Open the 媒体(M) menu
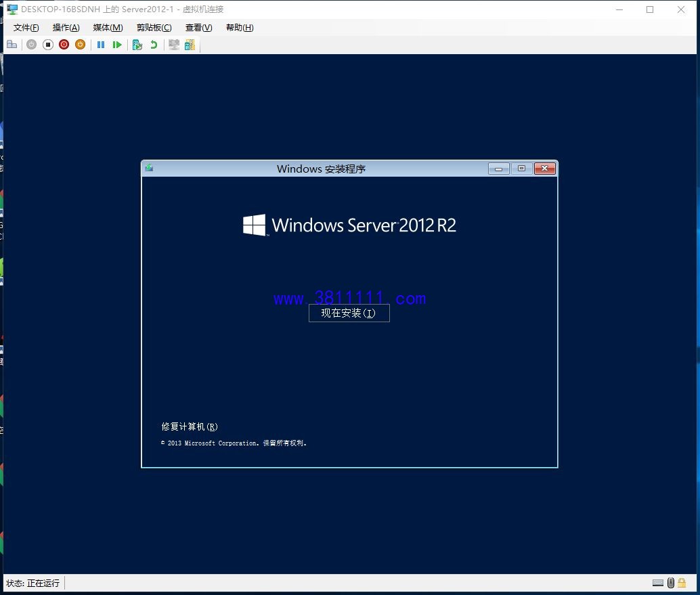 tap(108, 28)
